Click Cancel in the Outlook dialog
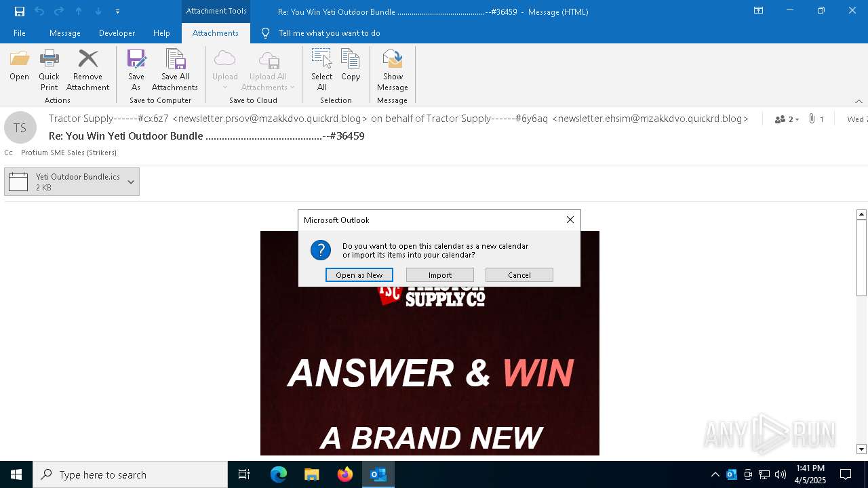Viewport: 868px width, 488px height. [519, 275]
